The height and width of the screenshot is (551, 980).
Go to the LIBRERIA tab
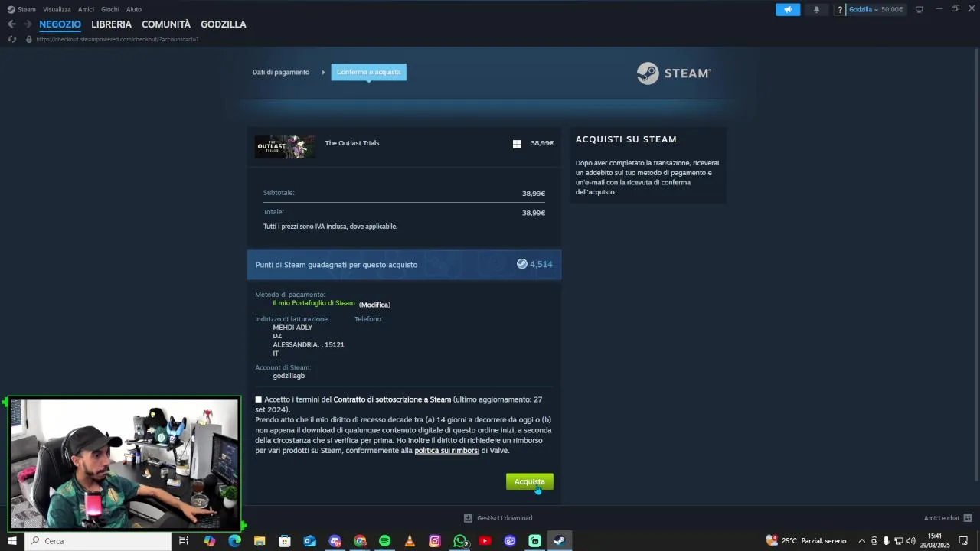[111, 24]
